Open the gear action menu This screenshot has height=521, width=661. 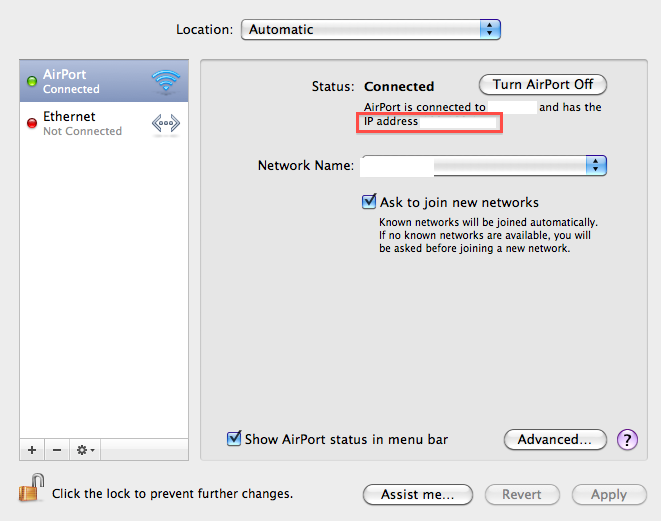click(x=85, y=450)
